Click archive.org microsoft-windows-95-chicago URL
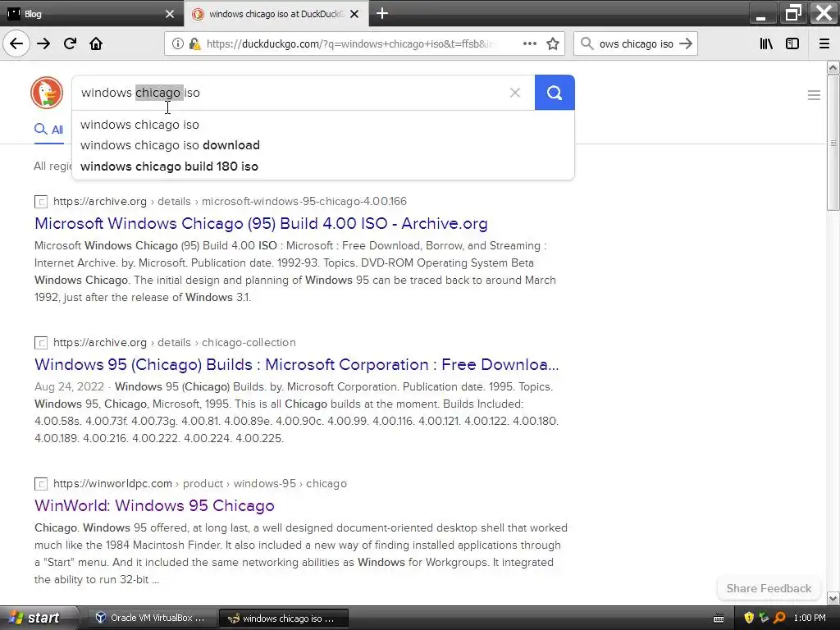Screen dimensions: 840x630 click(230, 202)
